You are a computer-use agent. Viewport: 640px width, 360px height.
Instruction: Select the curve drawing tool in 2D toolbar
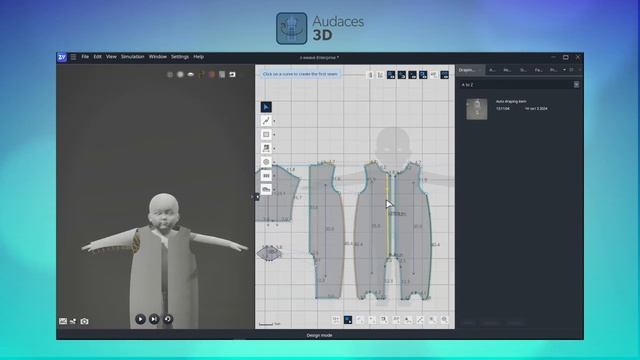pyautogui.click(x=266, y=121)
